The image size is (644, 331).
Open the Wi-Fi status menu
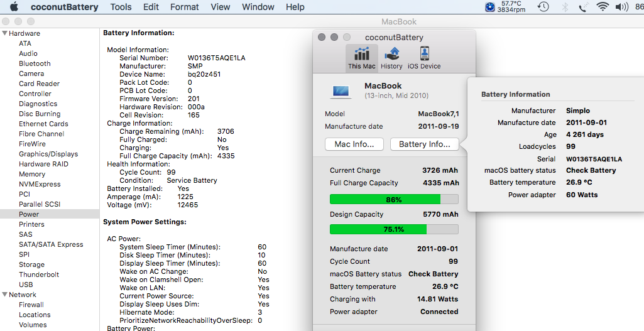pyautogui.click(x=603, y=6)
